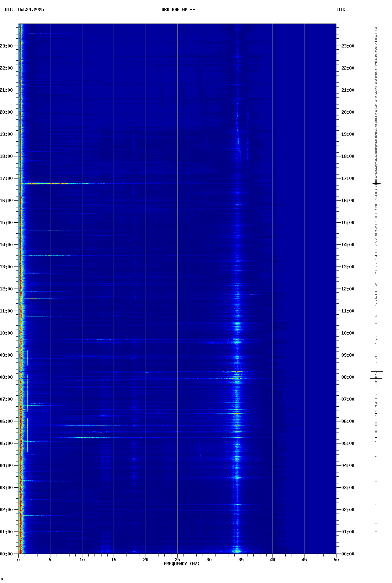Image resolution: width=392 pixels, height=583 pixels.
Task: Click the 35 tick on frequency axis
Action: (241, 560)
